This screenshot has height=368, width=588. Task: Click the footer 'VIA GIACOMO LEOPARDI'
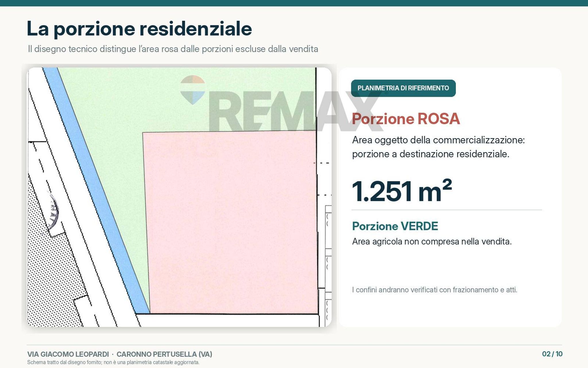(68, 354)
